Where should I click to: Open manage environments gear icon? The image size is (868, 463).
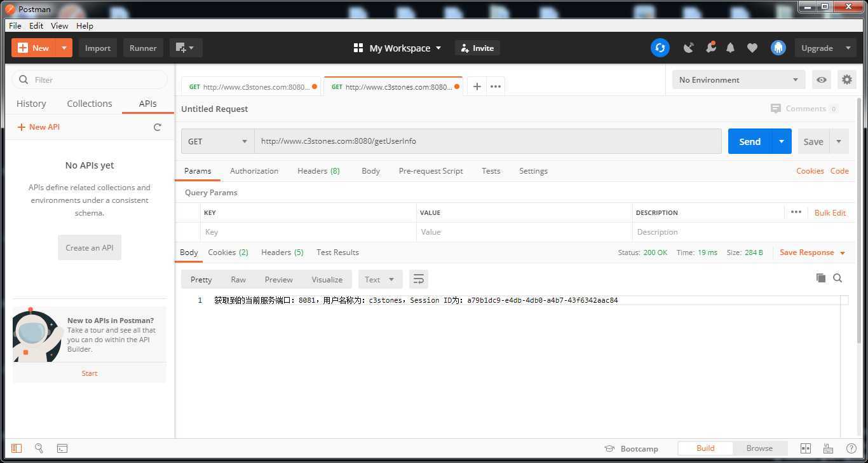click(847, 79)
